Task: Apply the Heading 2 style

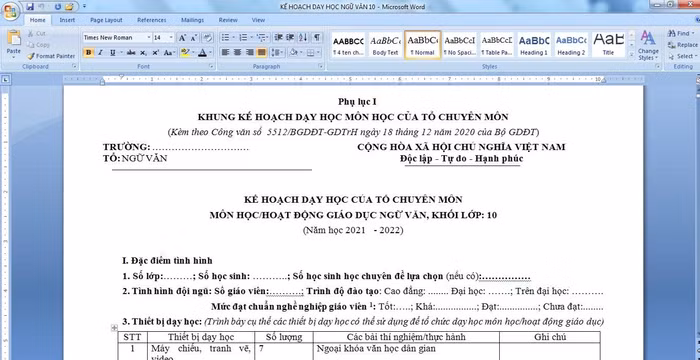Action: coord(571,45)
